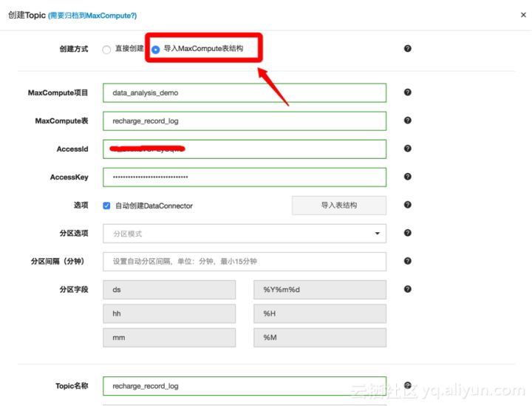Open the 需要归档到MaxCompute? link
The image size is (532, 406).
[92, 16]
